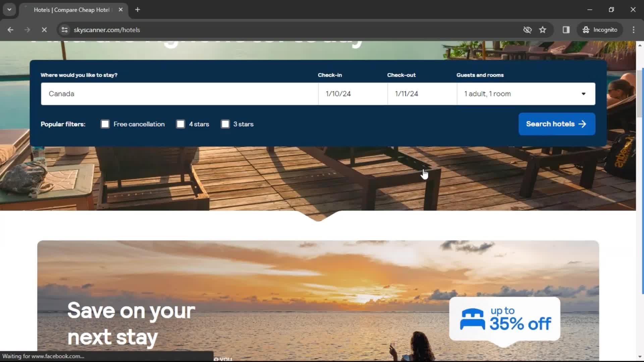Click the forward navigation arrow
644x362 pixels.
tap(27, 29)
